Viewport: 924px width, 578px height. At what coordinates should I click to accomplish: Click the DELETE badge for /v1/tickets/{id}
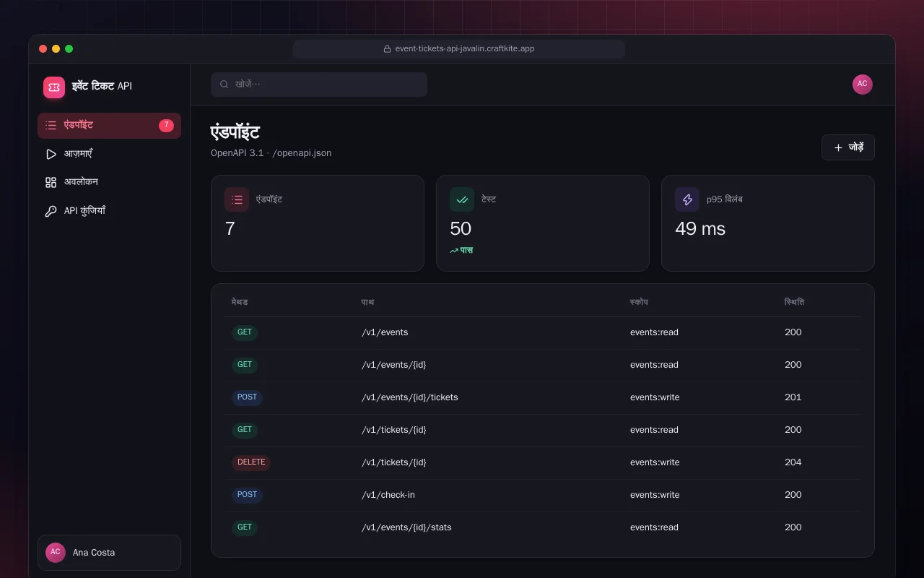[x=251, y=462]
